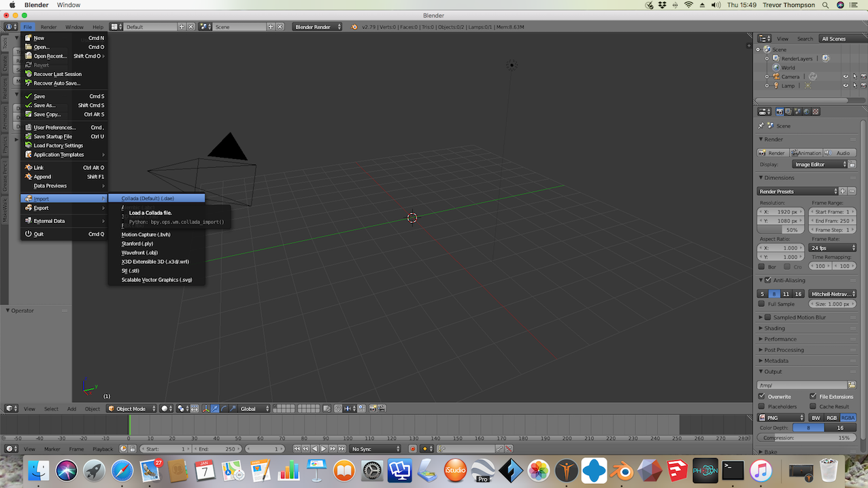
Task: Click the delete screen layout X icon
Action: [x=190, y=27]
